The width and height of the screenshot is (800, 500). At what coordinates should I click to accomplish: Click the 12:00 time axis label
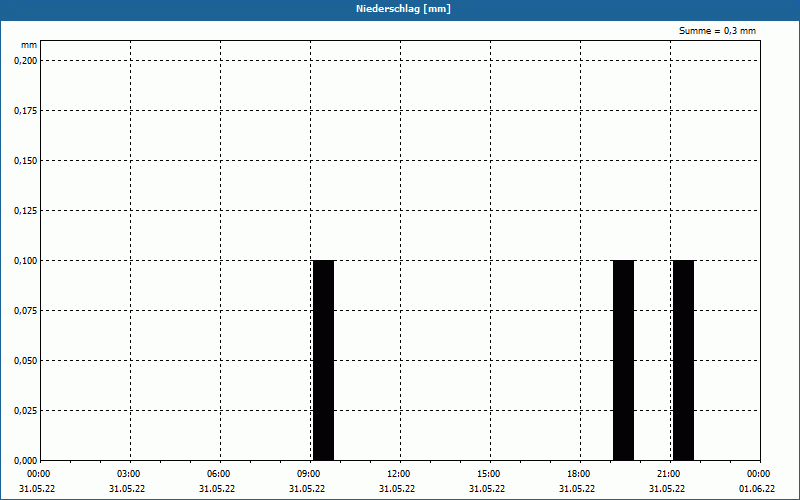[398, 474]
